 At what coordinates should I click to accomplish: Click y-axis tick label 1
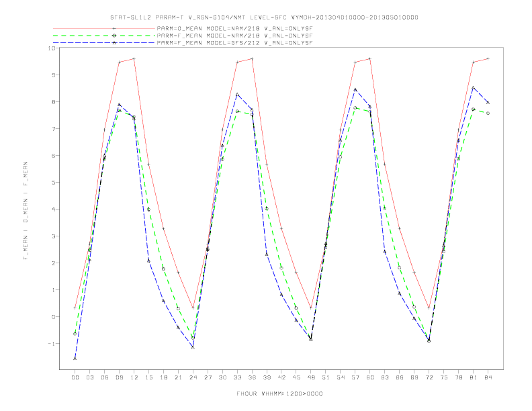[53, 290]
